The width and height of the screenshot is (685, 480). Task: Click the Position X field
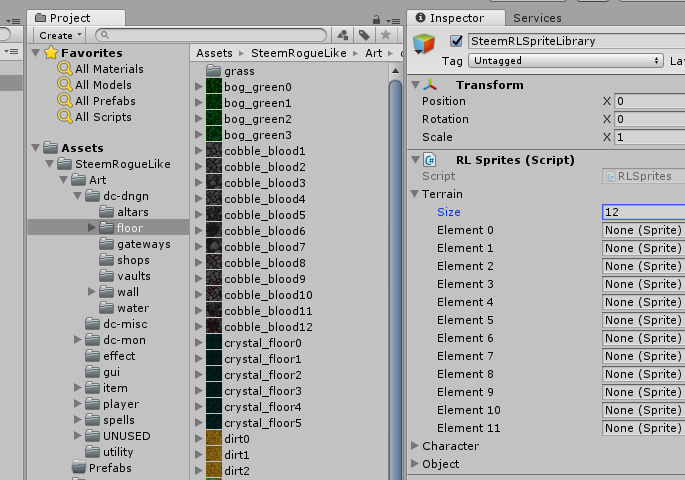click(650, 101)
